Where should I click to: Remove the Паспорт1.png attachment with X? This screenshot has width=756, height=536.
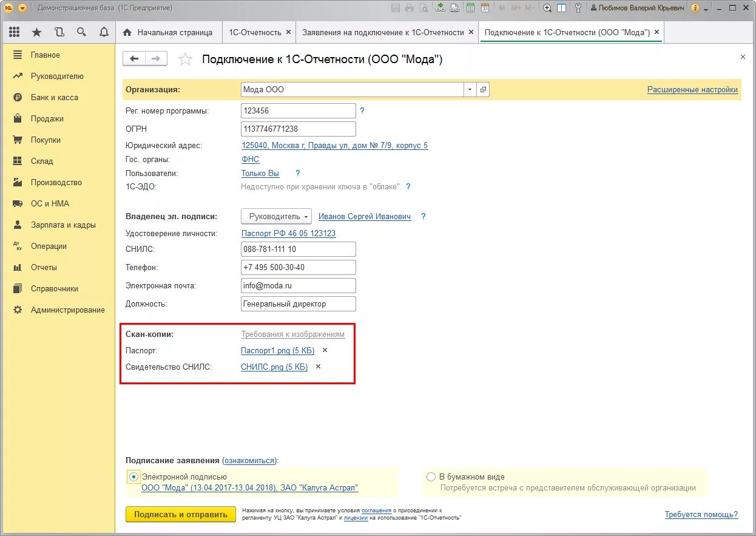325,350
